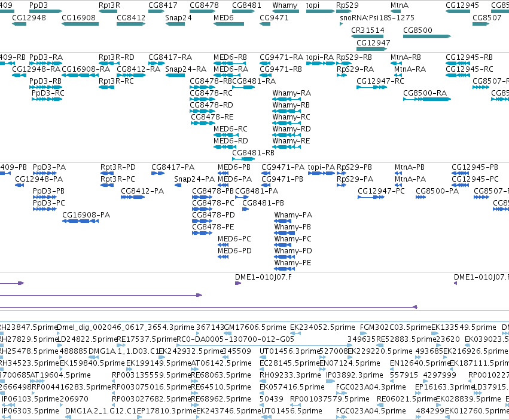Open the Whamy-RC transcript
The height and width of the screenshot is (420, 509).
[x=286, y=123]
